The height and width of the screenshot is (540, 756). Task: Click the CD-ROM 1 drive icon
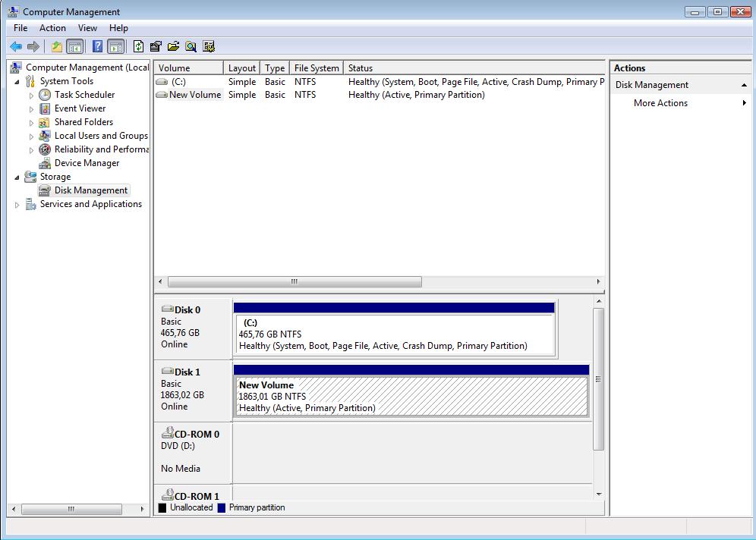(167, 494)
